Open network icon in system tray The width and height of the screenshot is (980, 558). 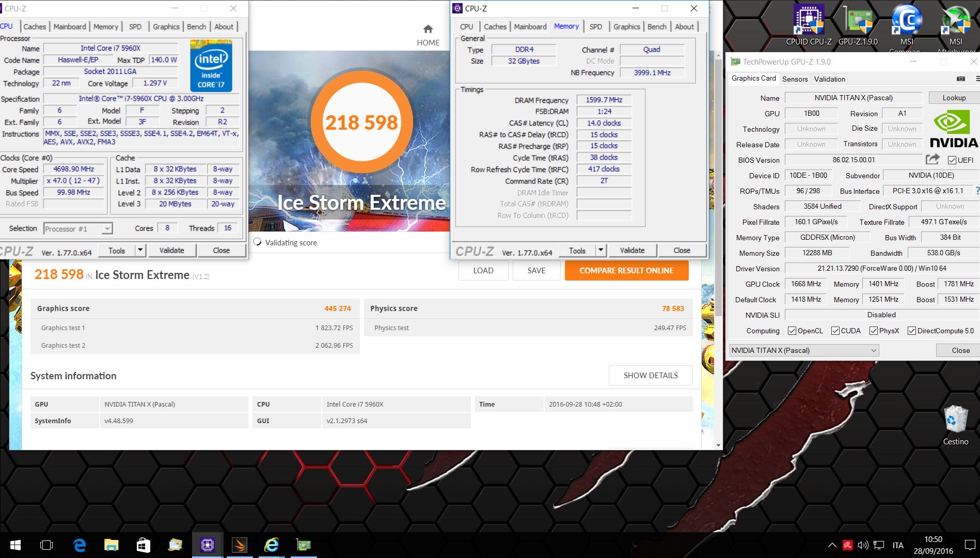(x=879, y=545)
